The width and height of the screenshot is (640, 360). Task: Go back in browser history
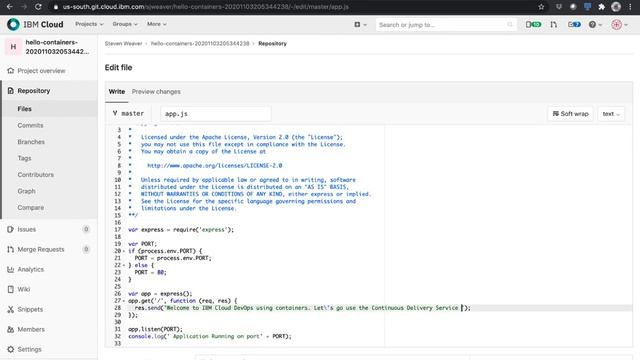pos(9,7)
